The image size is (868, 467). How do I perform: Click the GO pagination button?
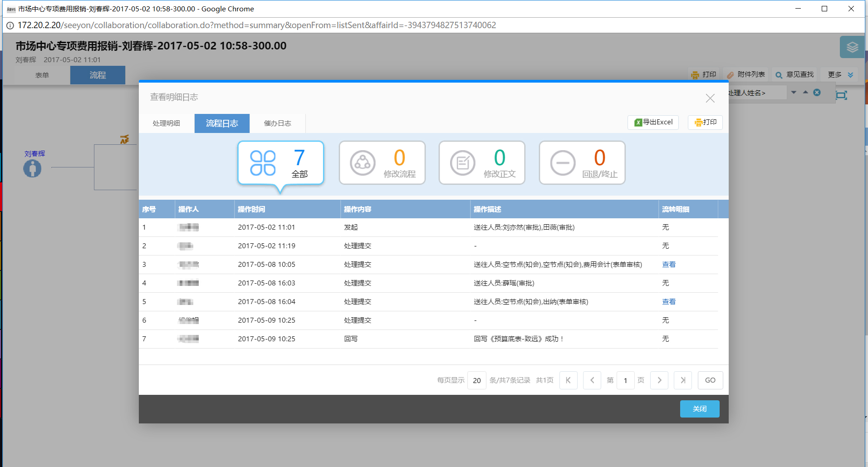(710, 380)
